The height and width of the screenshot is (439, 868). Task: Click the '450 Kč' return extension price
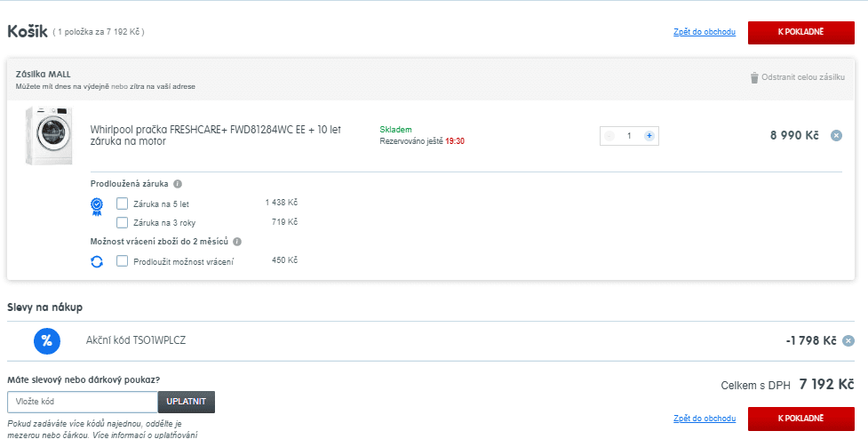[x=284, y=260]
